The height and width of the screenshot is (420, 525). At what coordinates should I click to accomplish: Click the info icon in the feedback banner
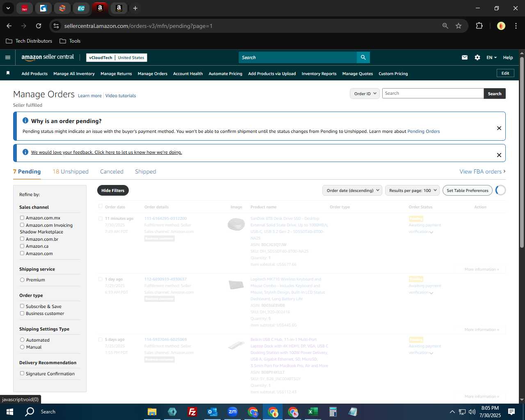click(x=25, y=152)
